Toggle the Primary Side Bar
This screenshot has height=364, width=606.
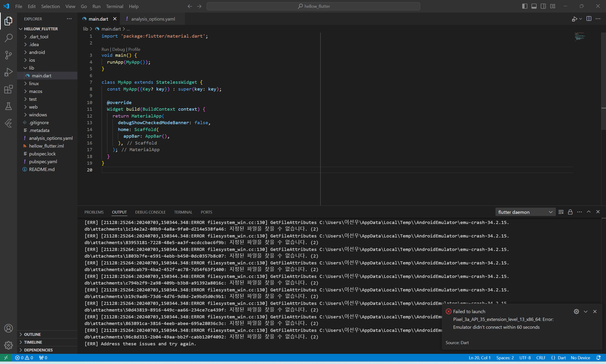click(x=525, y=6)
